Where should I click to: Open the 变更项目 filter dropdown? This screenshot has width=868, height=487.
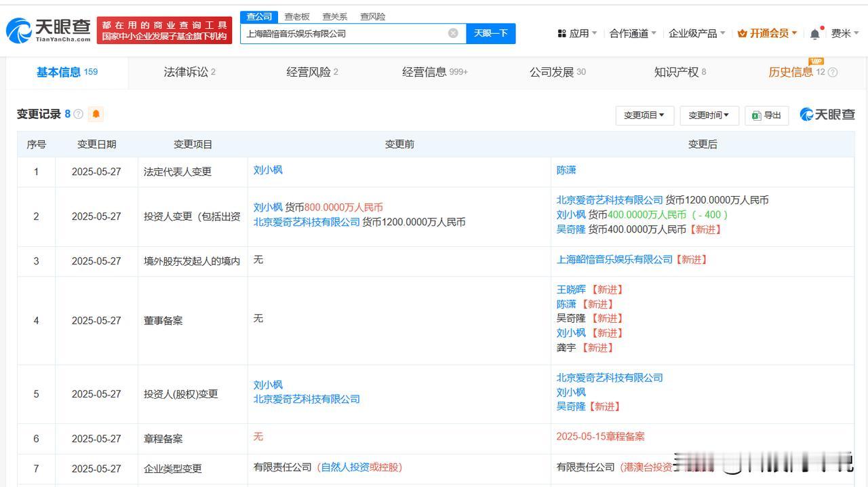pos(644,115)
